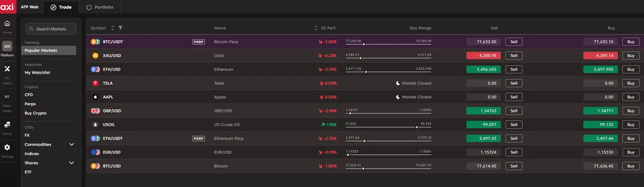Click sell price 99.097 for USOIL
The image size is (644, 187).
[484, 124]
